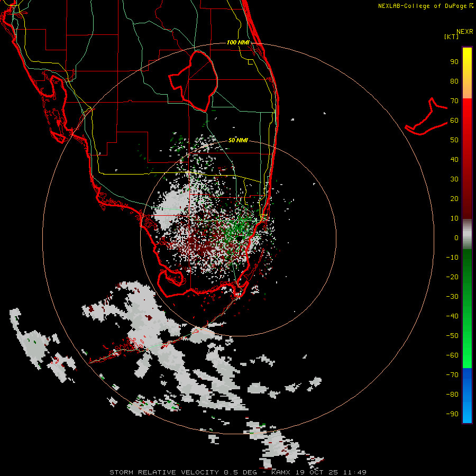Click the positive 20 knot scale value
The height and width of the screenshot is (476, 476).
[454, 199]
